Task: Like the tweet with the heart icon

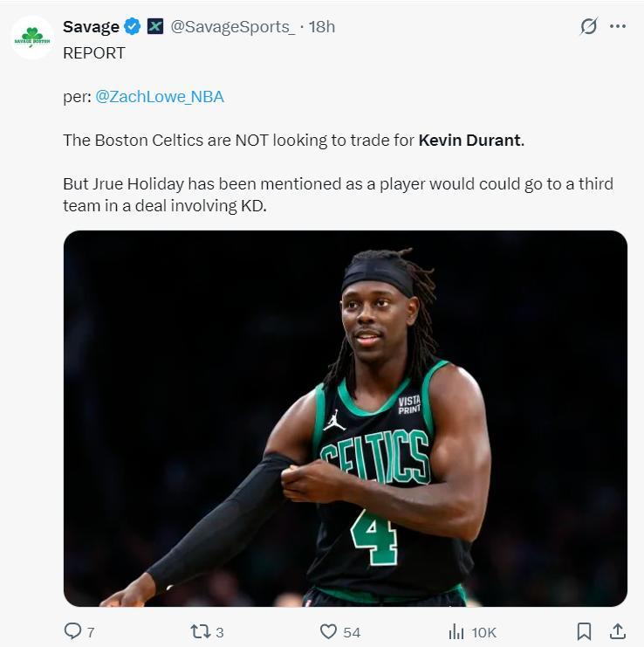Action: [328, 631]
